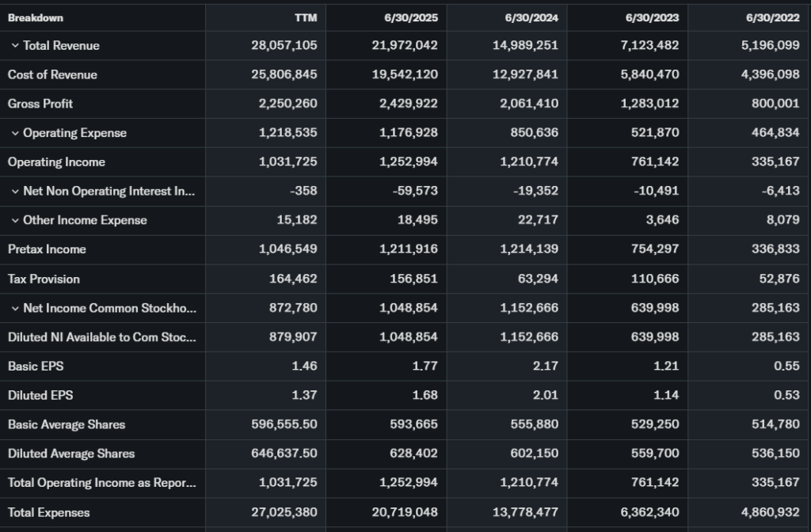This screenshot has height=532, width=811.
Task: Select the Gross Profit row label
Action: pos(40,104)
